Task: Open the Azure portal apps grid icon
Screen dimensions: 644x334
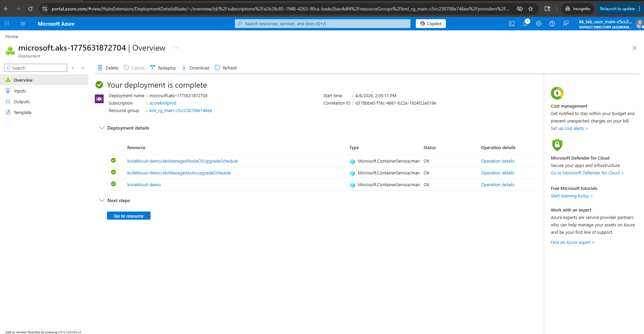Action: pos(7,24)
